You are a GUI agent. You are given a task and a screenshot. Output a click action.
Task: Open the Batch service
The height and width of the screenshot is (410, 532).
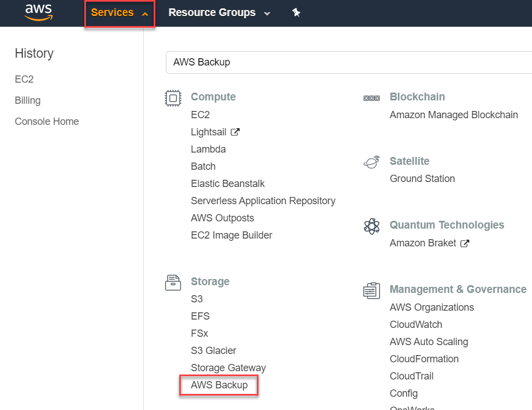pos(203,166)
